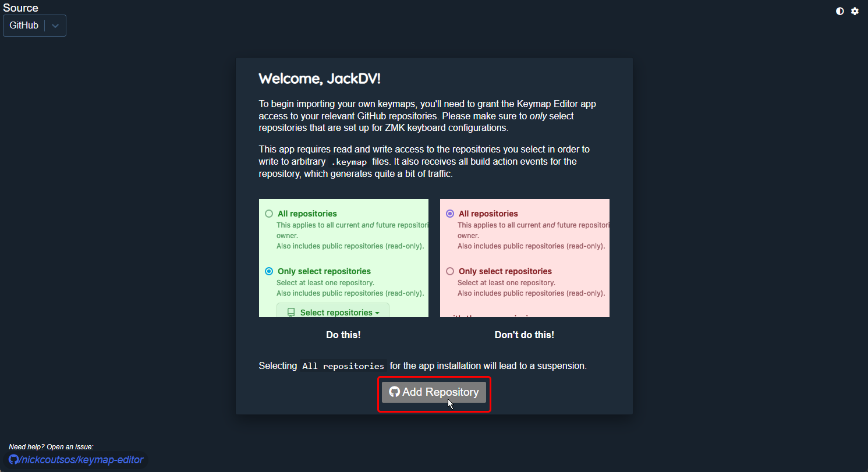Click the "Don't do this!" caption
Viewport: 868px width, 472px height.
click(524, 335)
